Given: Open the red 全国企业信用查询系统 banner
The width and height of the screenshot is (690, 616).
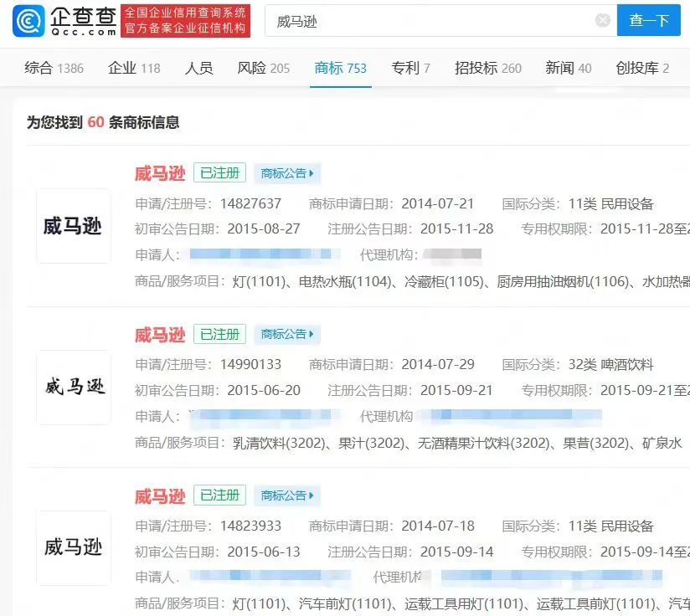Looking at the screenshot, I should point(185,21).
